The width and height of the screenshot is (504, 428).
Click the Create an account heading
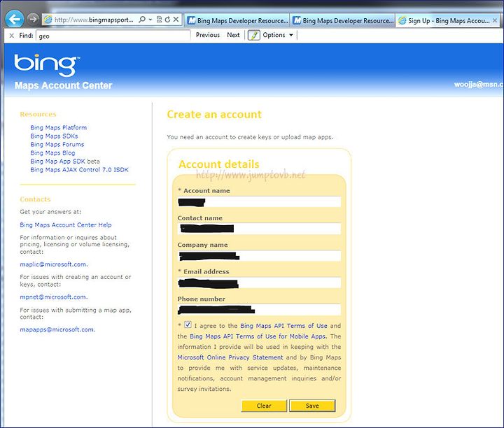pyautogui.click(x=214, y=114)
